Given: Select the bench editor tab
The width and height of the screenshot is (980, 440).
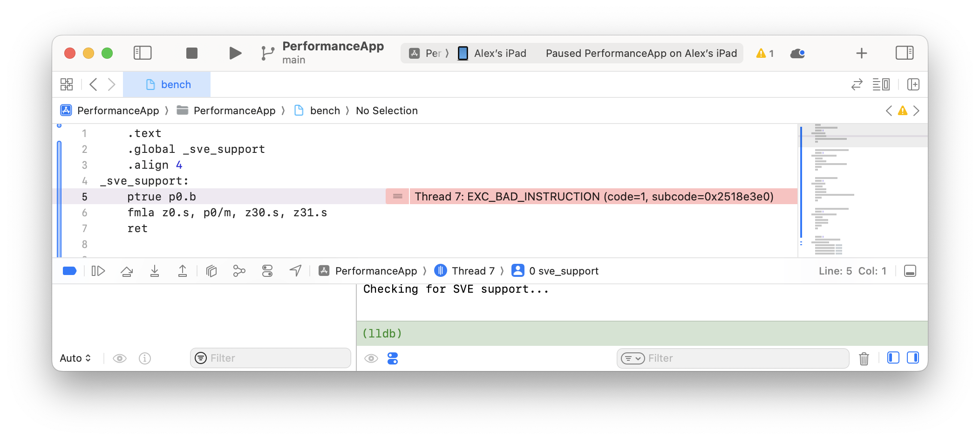Looking at the screenshot, I should [168, 84].
